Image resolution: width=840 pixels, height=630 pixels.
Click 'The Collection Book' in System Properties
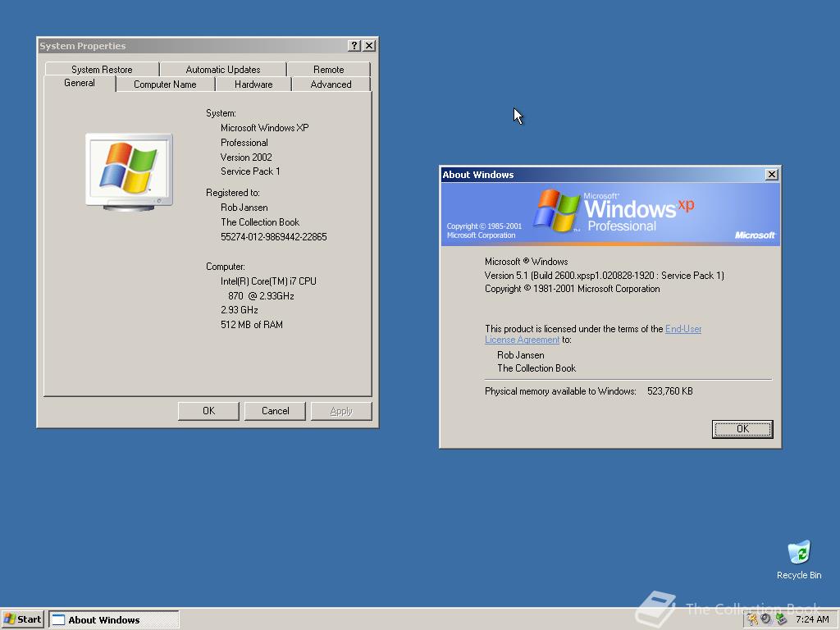(x=260, y=222)
